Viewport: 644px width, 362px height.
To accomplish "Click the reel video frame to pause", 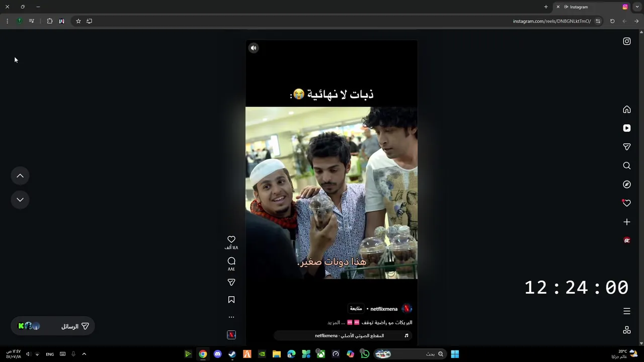I will (332, 193).
